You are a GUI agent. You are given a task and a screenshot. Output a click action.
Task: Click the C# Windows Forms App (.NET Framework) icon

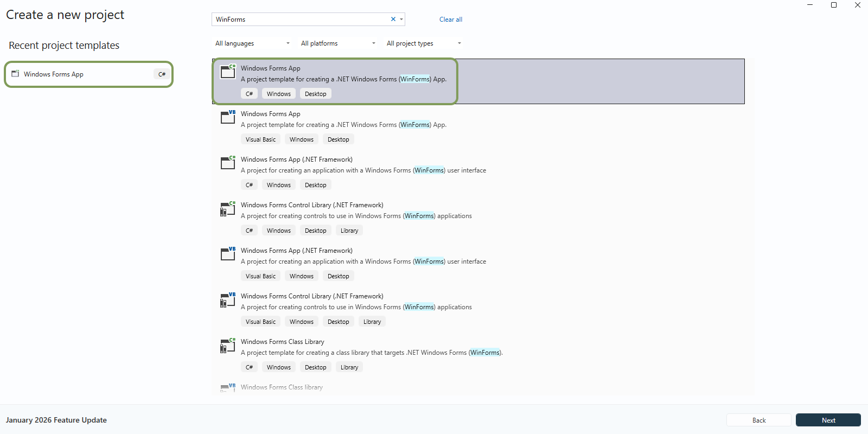coord(228,162)
